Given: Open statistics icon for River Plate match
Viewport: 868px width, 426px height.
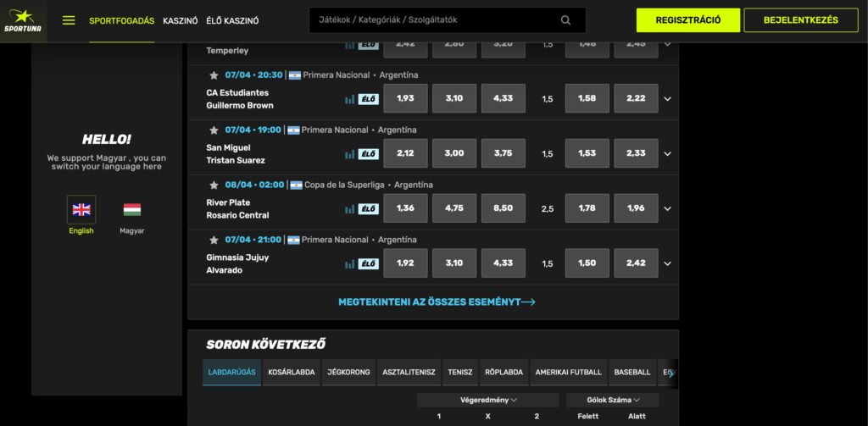Looking at the screenshot, I should click(349, 209).
